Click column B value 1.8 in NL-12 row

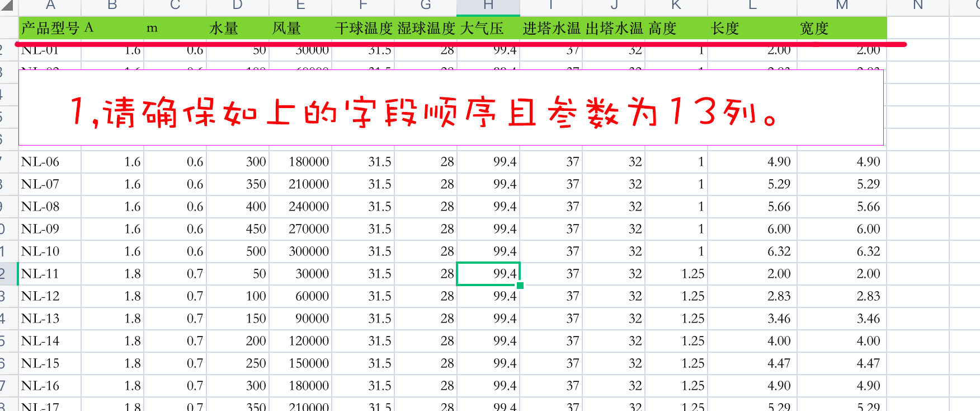tap(112, 296)
